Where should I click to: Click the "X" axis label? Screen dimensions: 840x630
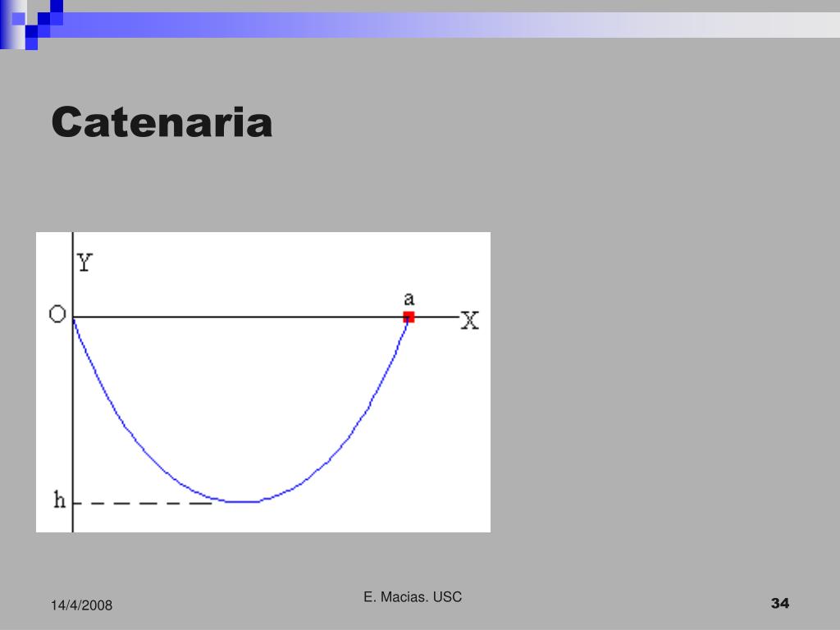coord(470,321)
